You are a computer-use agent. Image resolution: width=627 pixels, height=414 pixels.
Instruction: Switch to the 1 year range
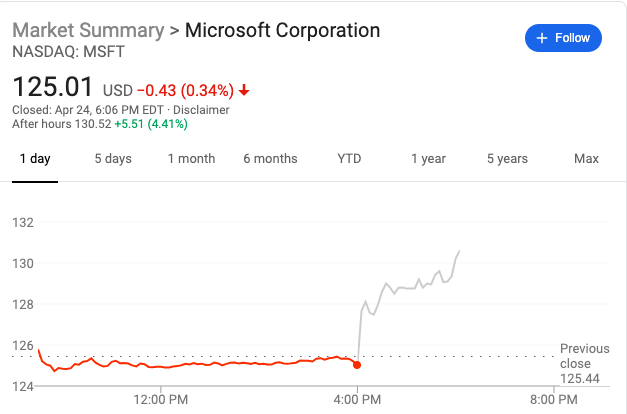click(428, 159)
